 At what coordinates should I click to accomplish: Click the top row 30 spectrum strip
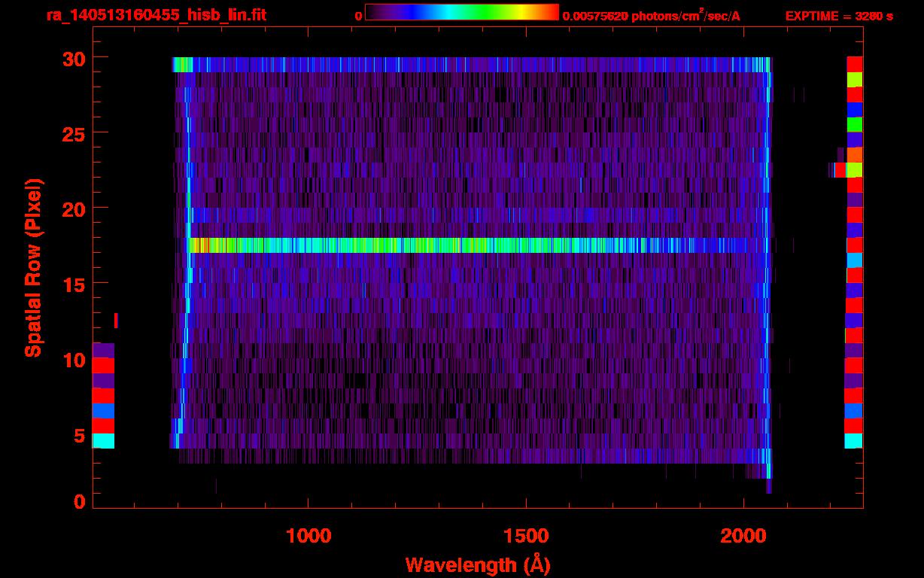[472, 65]
